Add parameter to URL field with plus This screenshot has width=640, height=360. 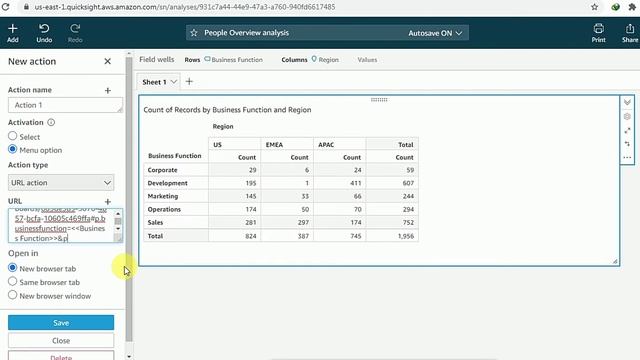[x=108, y=201]
